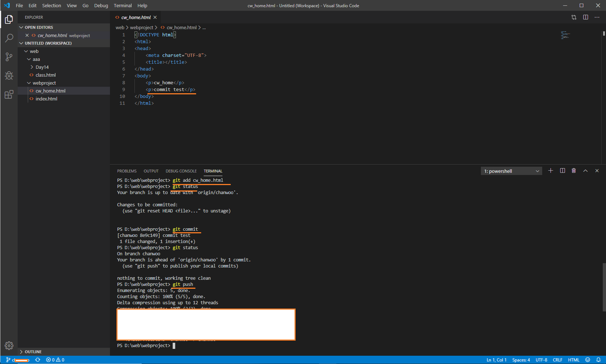Viewport: 606px width, 364px height.
Task: Open the View menu
Action: point(72,5)
